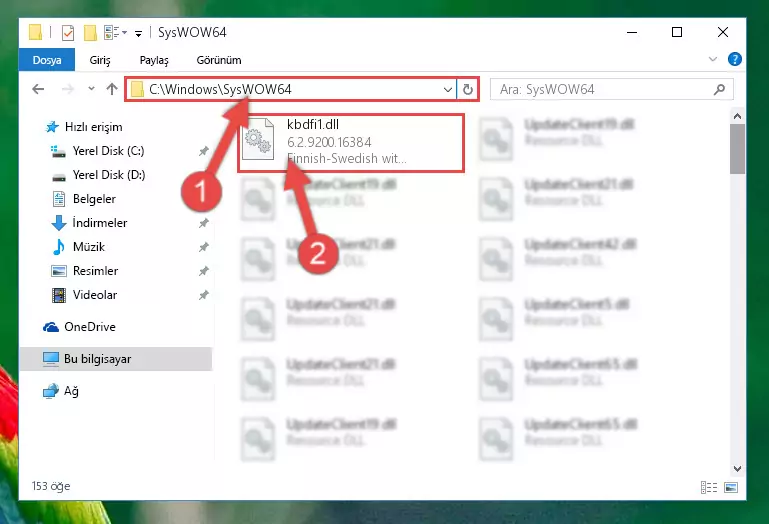This screenshot has width=769, height=524.
Task: Select Ağ in the sidebar
Action: (61, 391)
